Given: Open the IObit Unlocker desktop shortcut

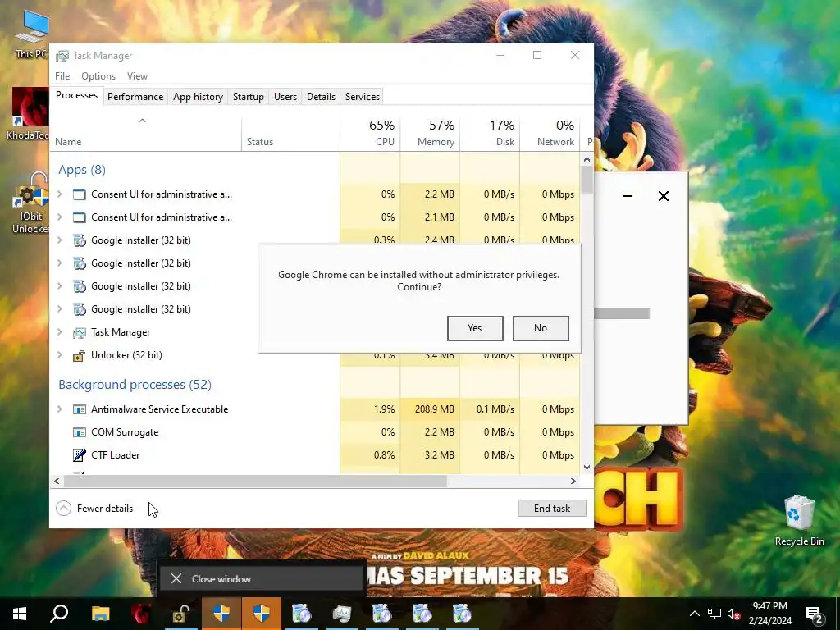Looking at the screenshot, I should pos(30,203).
